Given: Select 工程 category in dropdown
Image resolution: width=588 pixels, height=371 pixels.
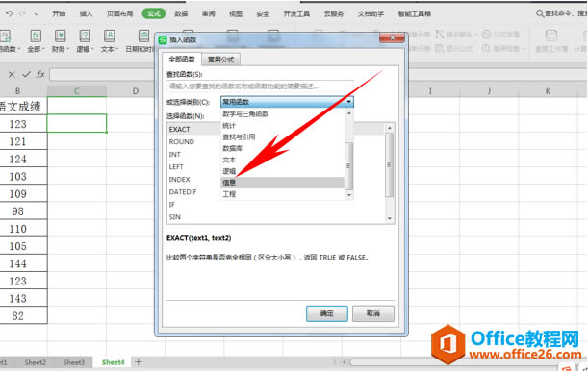Looking at the screenshot, I should (x=229, y=194).
